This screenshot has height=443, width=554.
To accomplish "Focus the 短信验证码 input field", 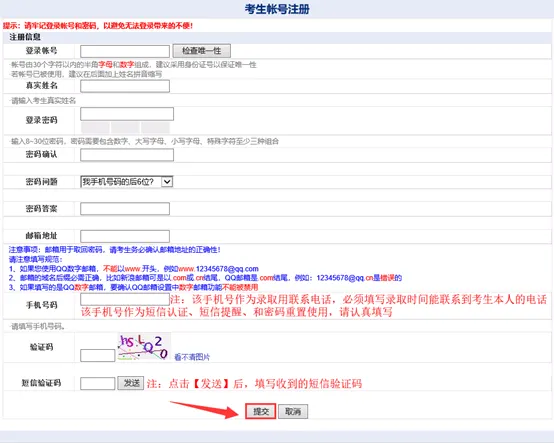I will tap(98, 383).
